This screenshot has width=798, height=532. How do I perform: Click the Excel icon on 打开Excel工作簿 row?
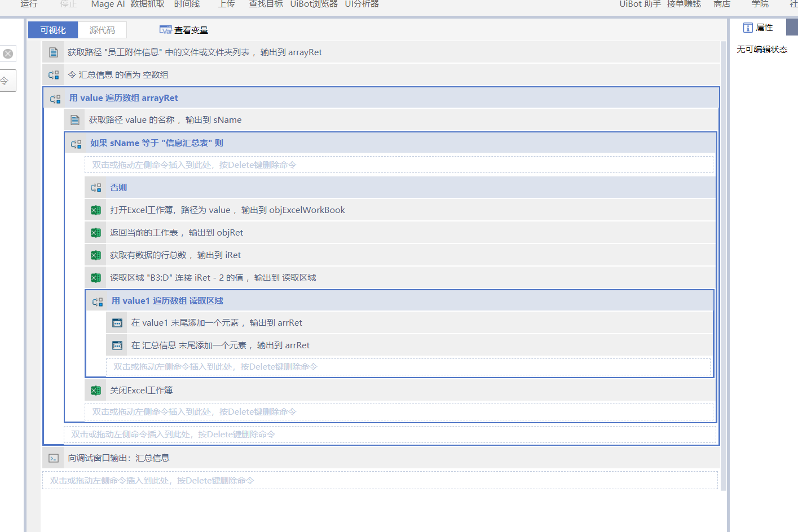[96, 210]
